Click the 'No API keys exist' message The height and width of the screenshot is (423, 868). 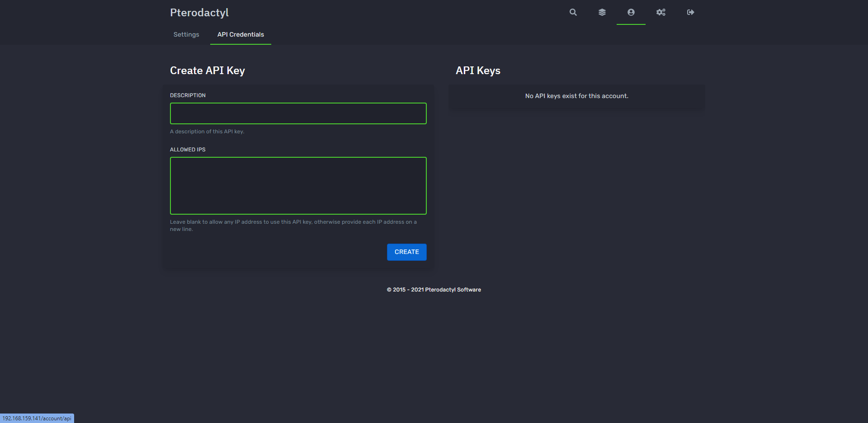(x=577, y=96)
